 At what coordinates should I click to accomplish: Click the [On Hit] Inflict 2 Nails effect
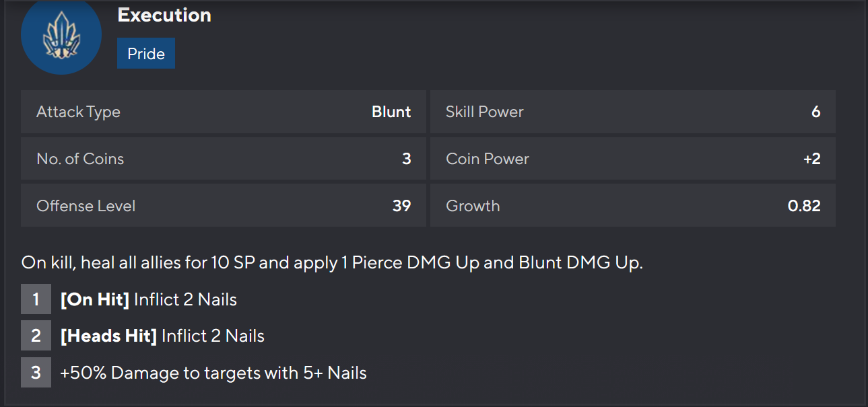point(148,299)
